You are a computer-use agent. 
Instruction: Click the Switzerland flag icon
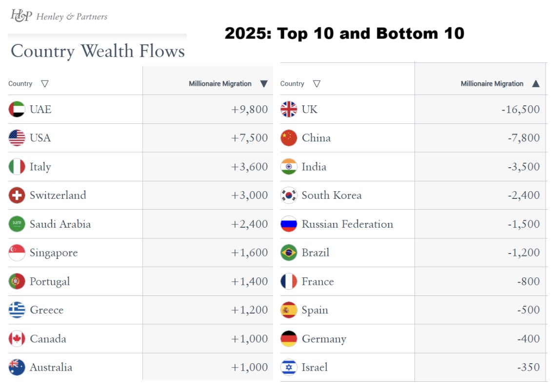coord(17,196)
